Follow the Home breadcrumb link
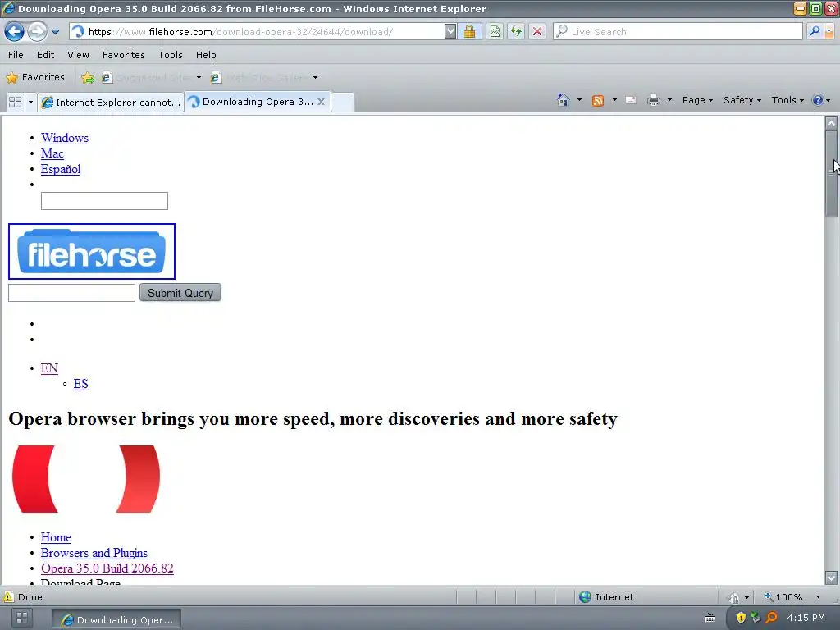The image size is (840, 630). click(57, 536)
